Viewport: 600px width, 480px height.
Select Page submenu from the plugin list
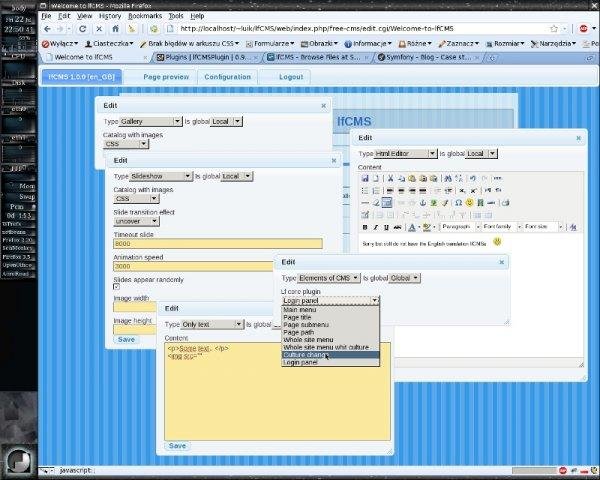(x=330, y=325)
